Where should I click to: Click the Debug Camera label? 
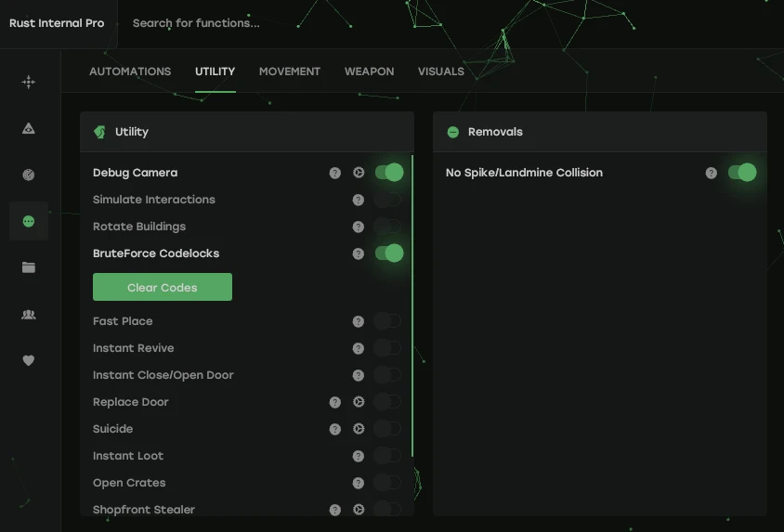tap(135, 173)
